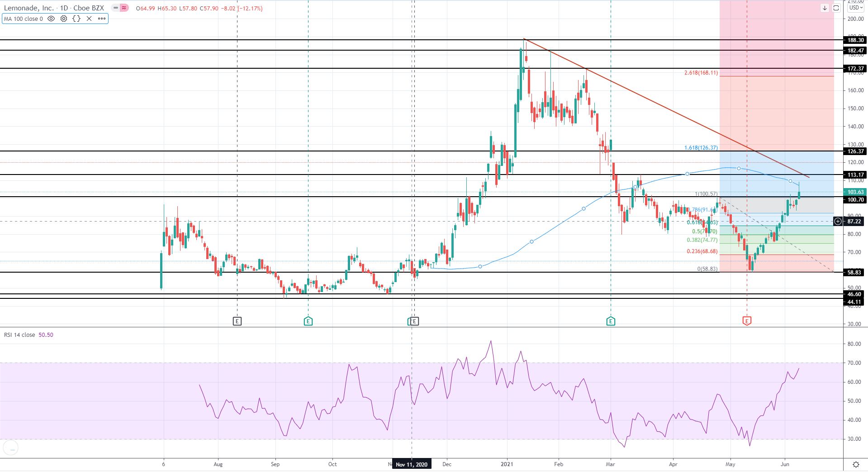Screen dimensions: 868x472
Task: Click the round logo icon at bottom left
Action: [x=10, y=448]
